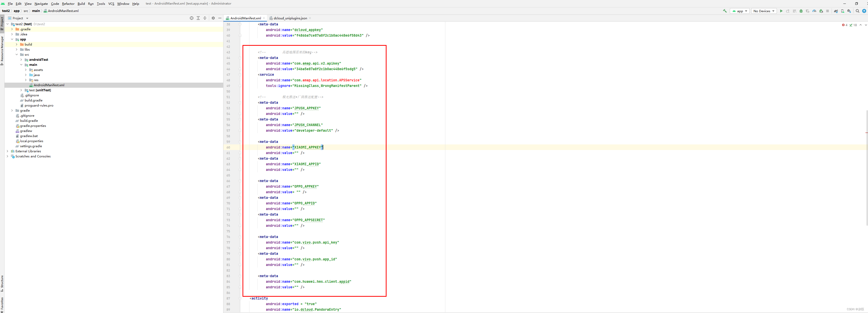Open the Device Manager phone icon
The image size is (868, 313).
[x=842, y=11]
